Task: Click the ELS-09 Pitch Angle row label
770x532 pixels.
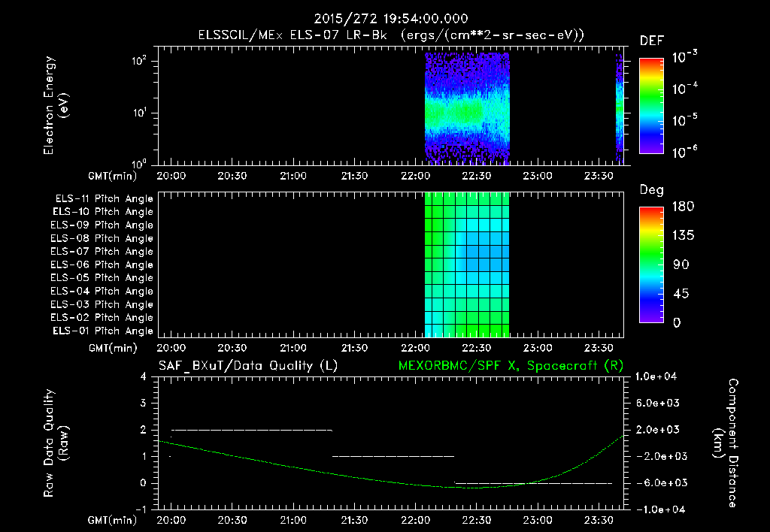Action: pyautogui.click(x=102, y=225)
